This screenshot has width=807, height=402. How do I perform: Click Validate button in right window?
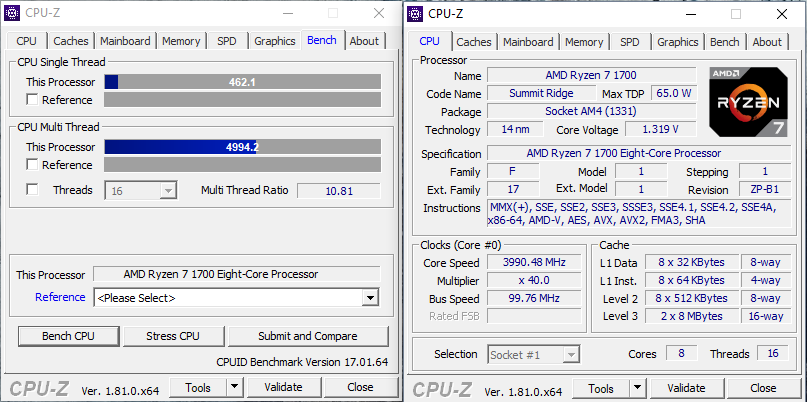[x=686, y=388]
